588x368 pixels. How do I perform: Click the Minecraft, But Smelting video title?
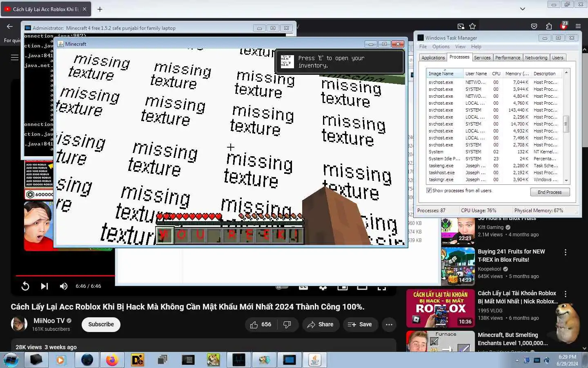(513, 339)
